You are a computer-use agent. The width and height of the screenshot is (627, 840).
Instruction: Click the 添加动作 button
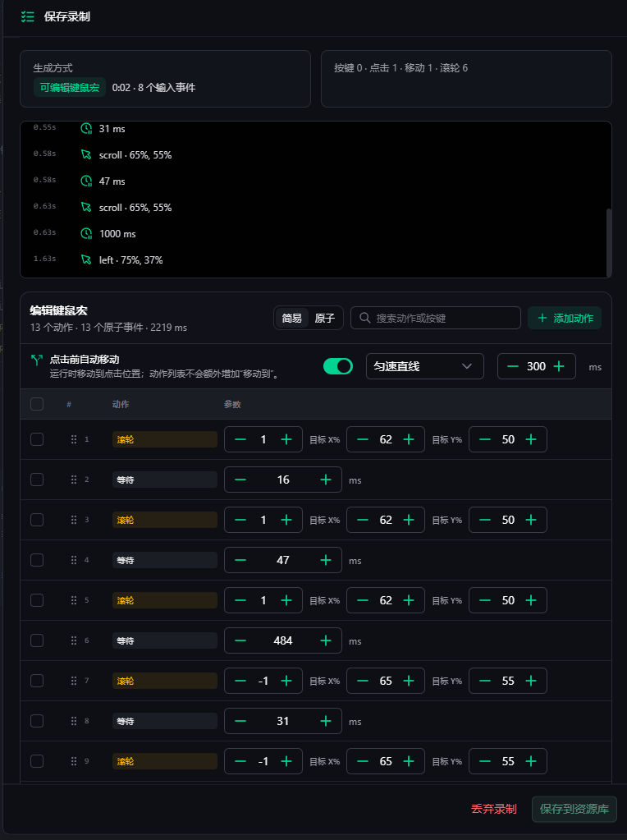(565, 319)
